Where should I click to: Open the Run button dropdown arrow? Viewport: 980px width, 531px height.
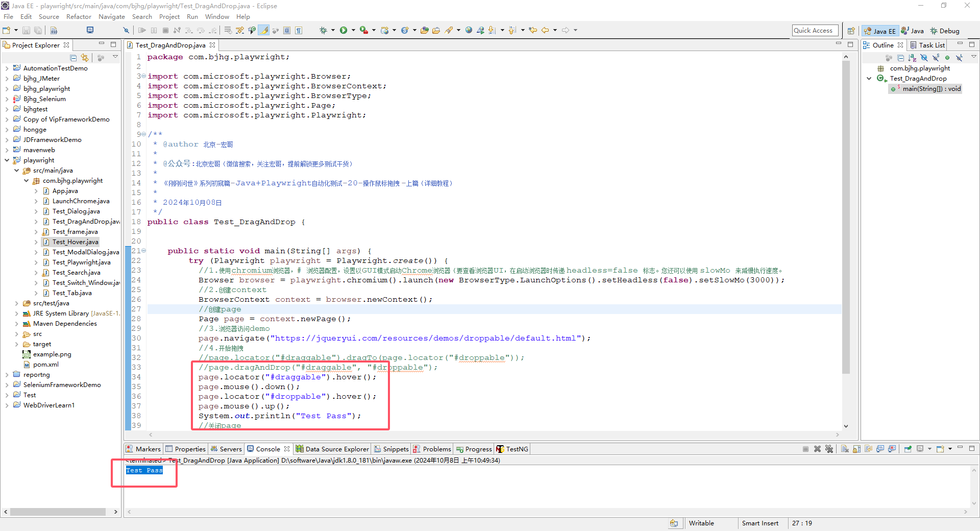(352, 30)
